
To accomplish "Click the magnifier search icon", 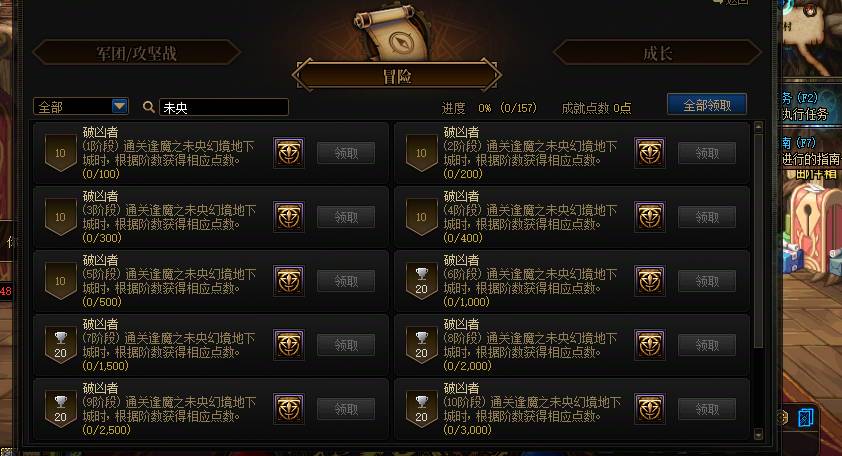I will coord(149,107).
